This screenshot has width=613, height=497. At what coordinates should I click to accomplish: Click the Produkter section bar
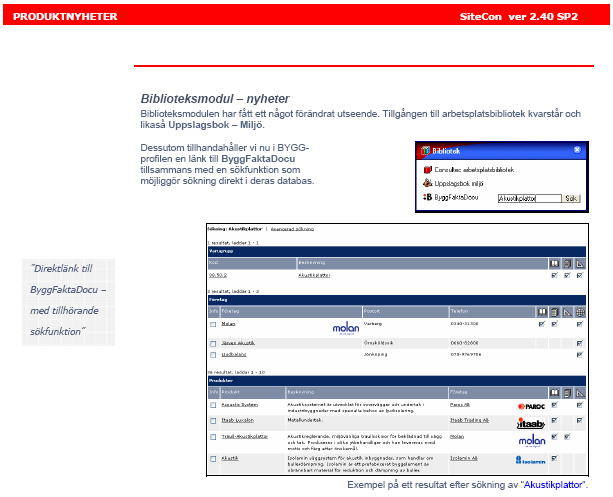tap(397, 381)
